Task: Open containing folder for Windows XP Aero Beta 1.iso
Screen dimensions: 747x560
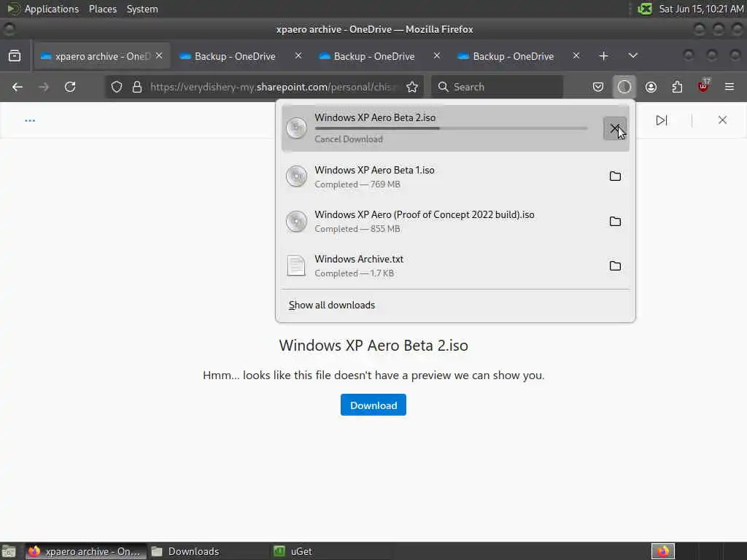Action: point(615,176)
